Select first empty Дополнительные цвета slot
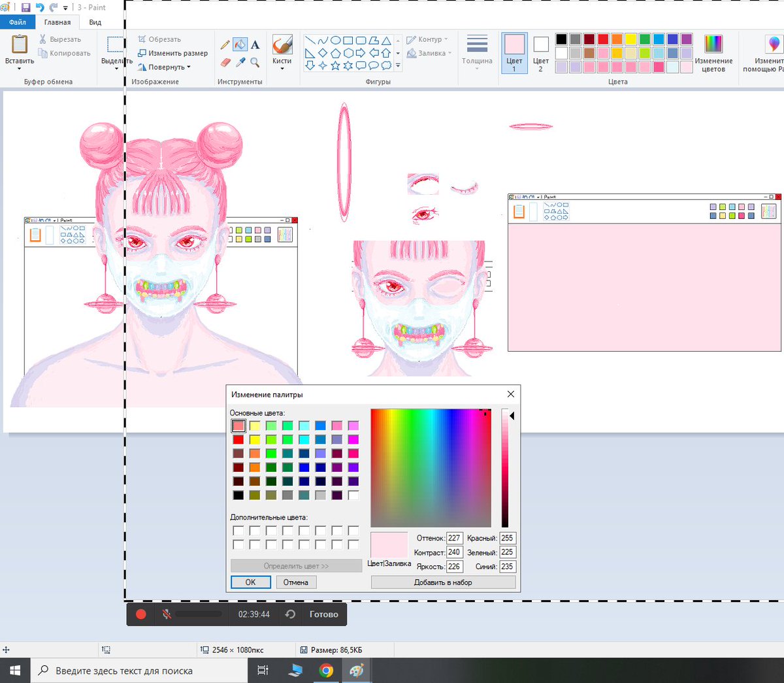784x683 pixels. tap(238, 531)
